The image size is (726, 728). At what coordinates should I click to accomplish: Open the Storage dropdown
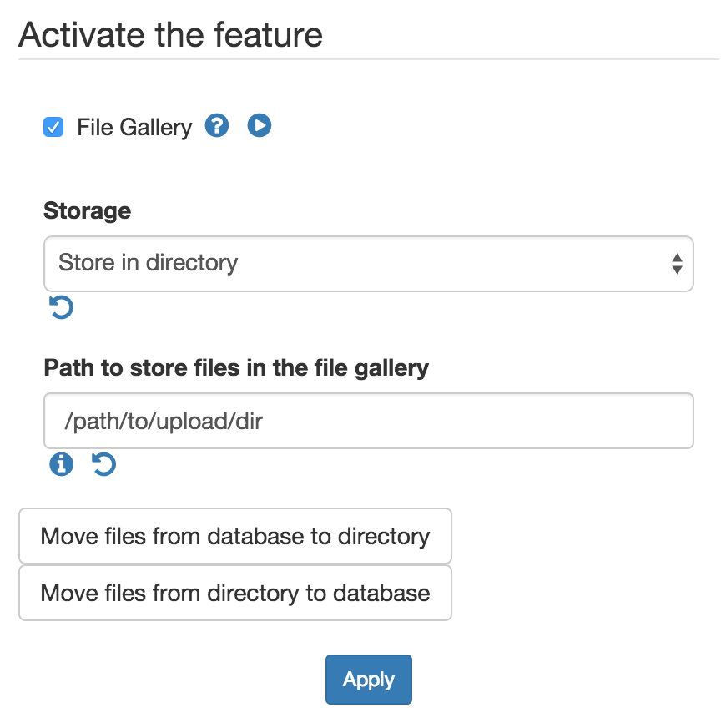click(x=369, y=264)
